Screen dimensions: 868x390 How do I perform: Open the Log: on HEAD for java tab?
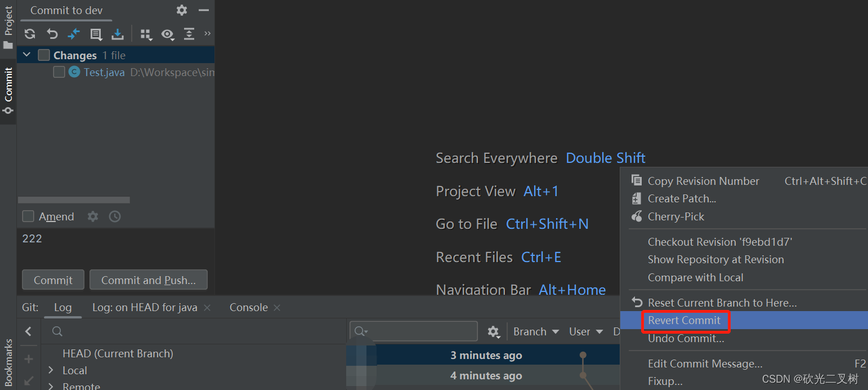[145, 308]
